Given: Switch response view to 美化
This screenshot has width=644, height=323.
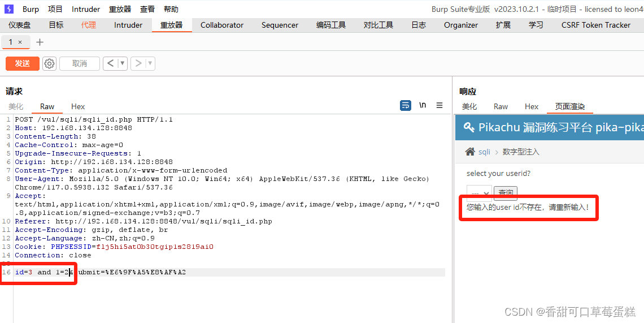Looking at the screenshot, I should [469, 106].
